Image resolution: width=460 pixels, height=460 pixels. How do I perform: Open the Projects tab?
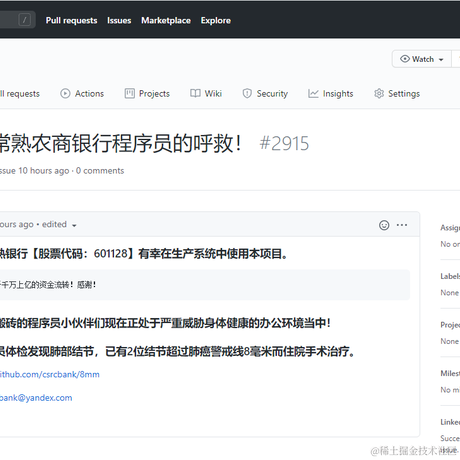click(147, 94)
